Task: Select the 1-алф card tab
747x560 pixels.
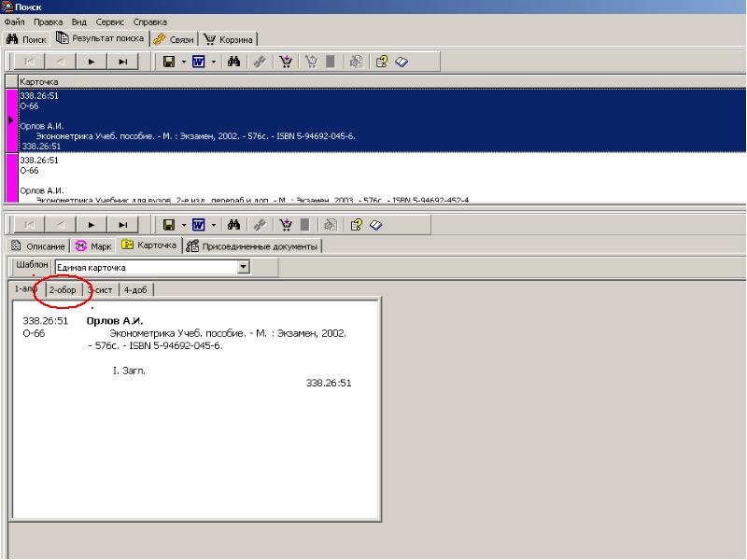Action: pyautogui.click(x=26, y=288)
